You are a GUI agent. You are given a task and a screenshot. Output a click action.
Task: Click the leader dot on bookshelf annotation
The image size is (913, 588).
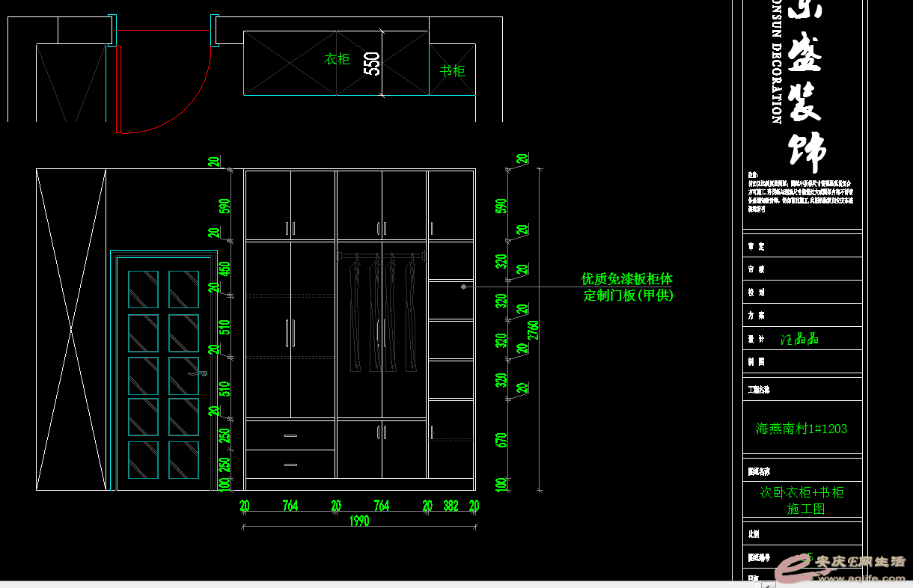464,287
